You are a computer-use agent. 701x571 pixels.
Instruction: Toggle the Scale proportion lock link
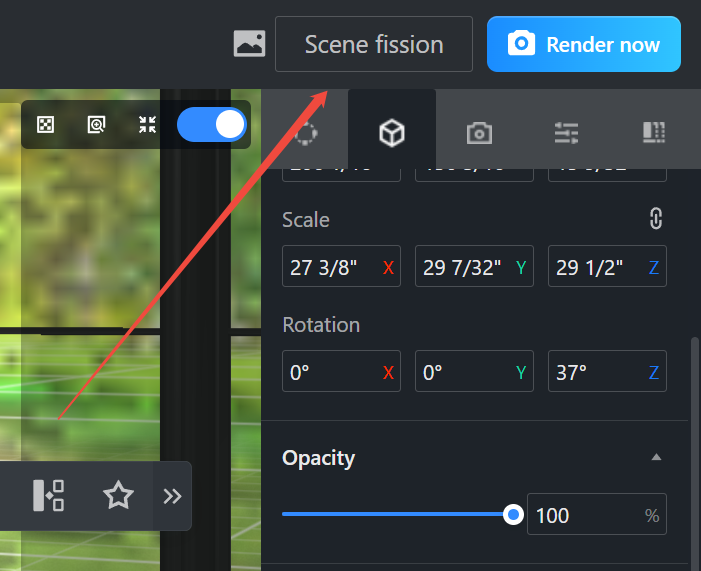(656, 219)
